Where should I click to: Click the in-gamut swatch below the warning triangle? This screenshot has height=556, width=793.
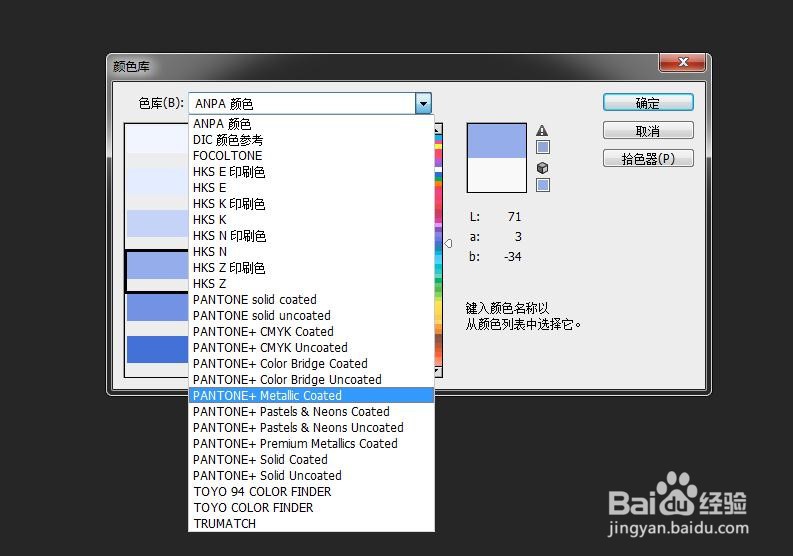point(543,147)
